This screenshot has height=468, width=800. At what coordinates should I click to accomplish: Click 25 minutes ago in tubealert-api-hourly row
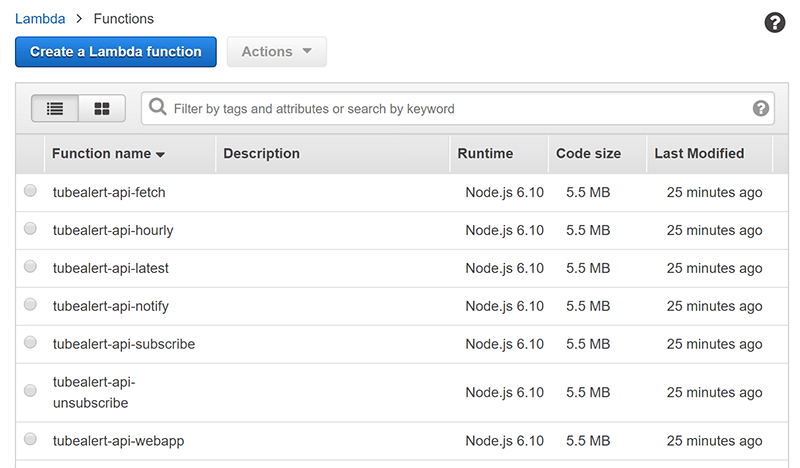click(714, 231)
